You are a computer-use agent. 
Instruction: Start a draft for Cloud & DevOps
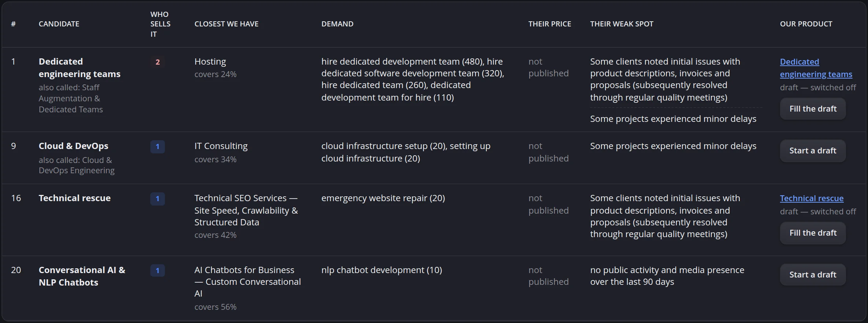[x=813, y=150]
